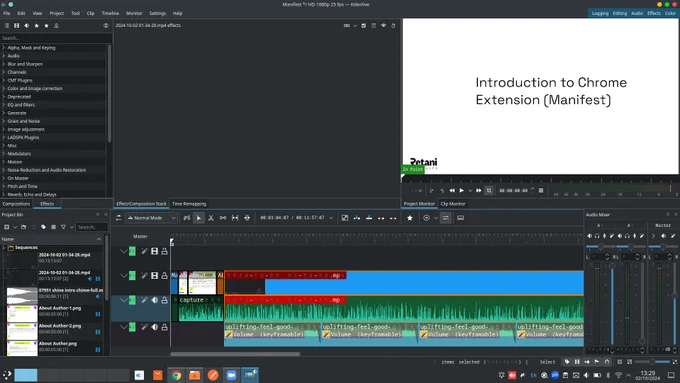Open volume control in system tray
Image resolution: width=680 pixels, height=383 pixels.
click(586, 375)
